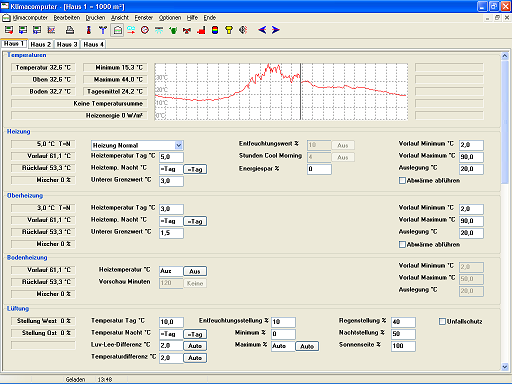
Task: Open the Hilfe menu
Action: tap(192, 18)
